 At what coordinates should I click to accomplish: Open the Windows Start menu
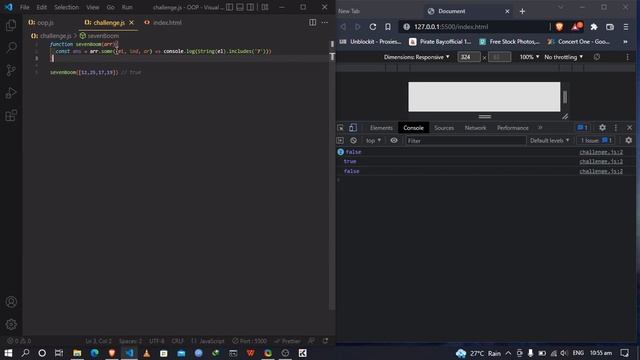point(8,353)
